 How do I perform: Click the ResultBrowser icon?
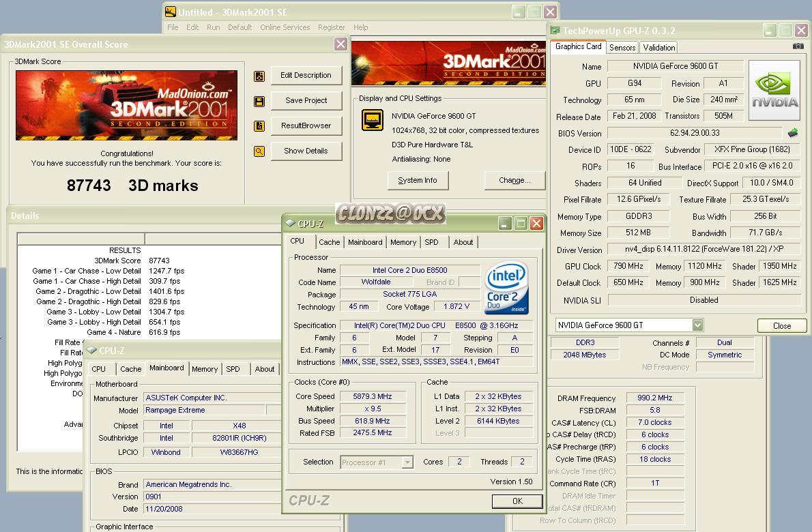click(x=259, y=125)
